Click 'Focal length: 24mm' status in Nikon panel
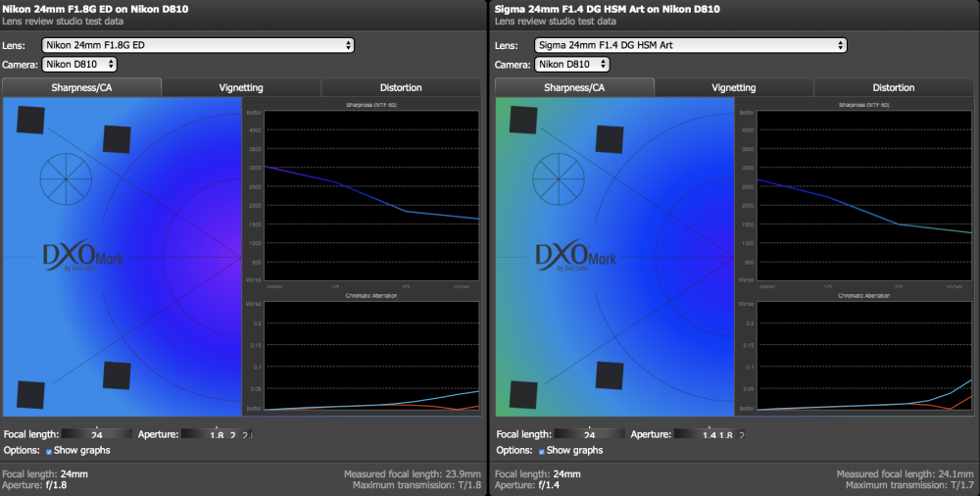The width and height of the screenshot is (980, 496). point(45,474)
